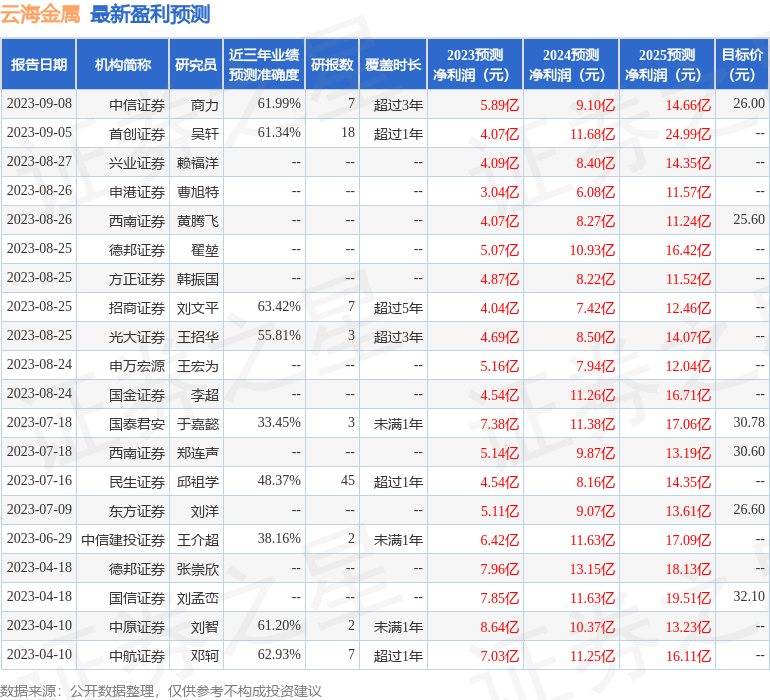This screenshot has height=700, width=770.
Task: Click researcher name 赖福洋
Action: [x=198, y=163]
